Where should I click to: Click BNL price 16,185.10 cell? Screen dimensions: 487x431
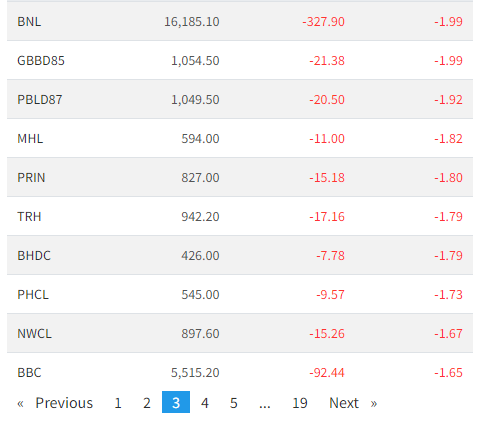[x=192, y=22]
